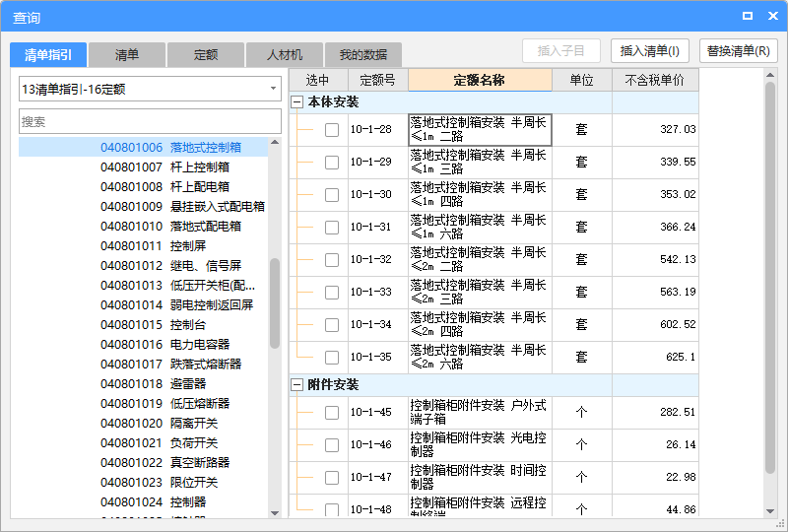This screenshot has width=788, height=532.
Task: Click the 插入清单(I) button
Action: click(x=650, y=51)
